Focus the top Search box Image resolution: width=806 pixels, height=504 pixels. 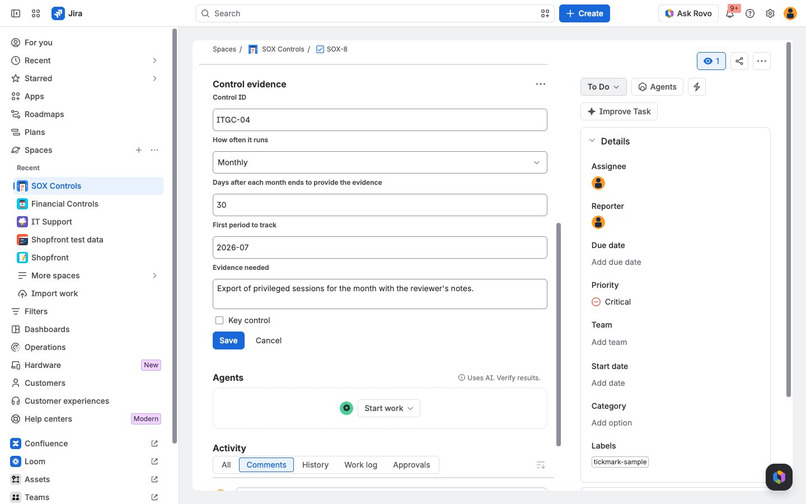click(x=375, y=13)
